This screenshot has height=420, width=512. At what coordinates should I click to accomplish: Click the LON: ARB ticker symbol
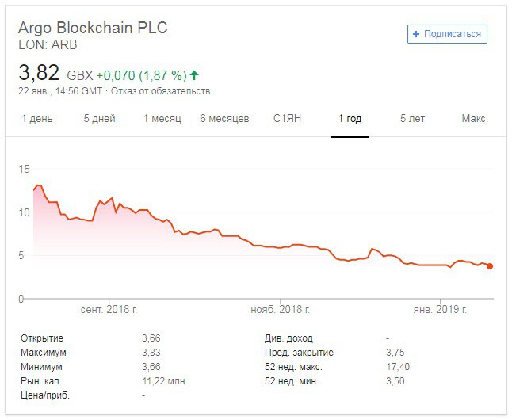48,45
